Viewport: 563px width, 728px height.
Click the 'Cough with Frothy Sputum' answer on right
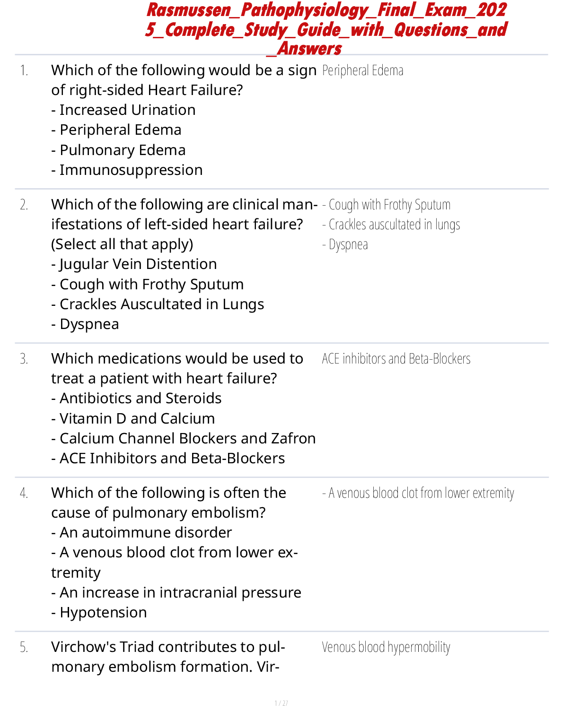coord(386,205)
